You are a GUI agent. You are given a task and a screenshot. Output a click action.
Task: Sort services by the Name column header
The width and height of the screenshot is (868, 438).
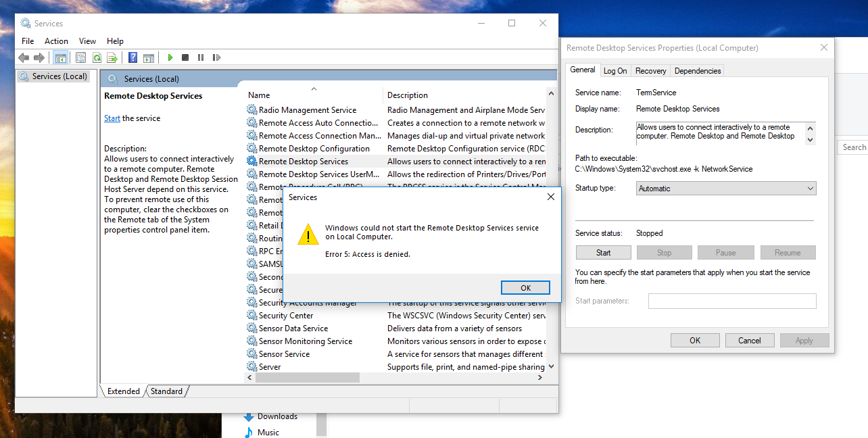(x=314, y=95)
